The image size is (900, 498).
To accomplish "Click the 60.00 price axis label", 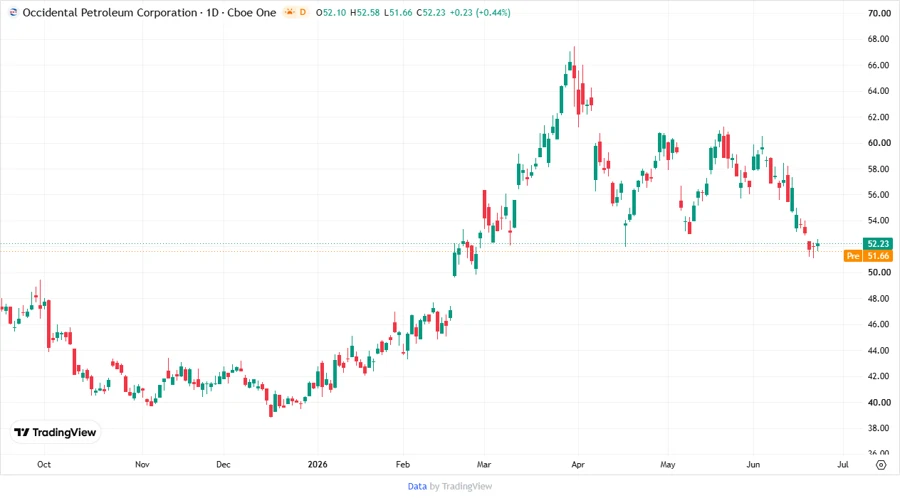I will click(x=879, y=143).
